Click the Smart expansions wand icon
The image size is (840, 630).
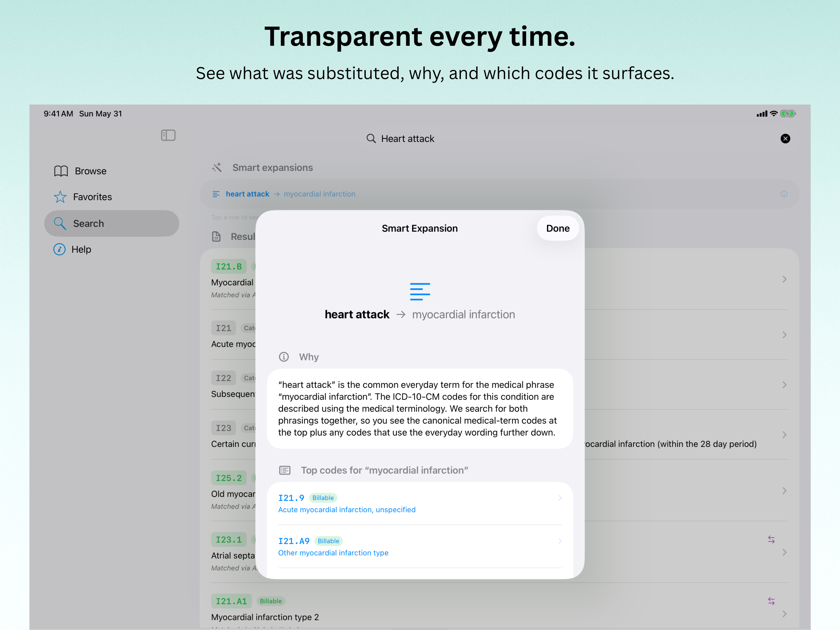217,168
